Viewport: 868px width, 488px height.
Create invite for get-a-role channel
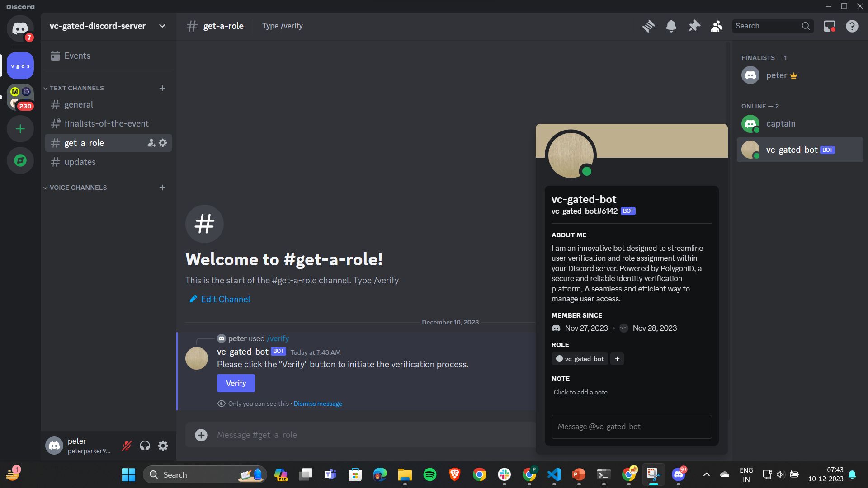click(x=151, y=143)
